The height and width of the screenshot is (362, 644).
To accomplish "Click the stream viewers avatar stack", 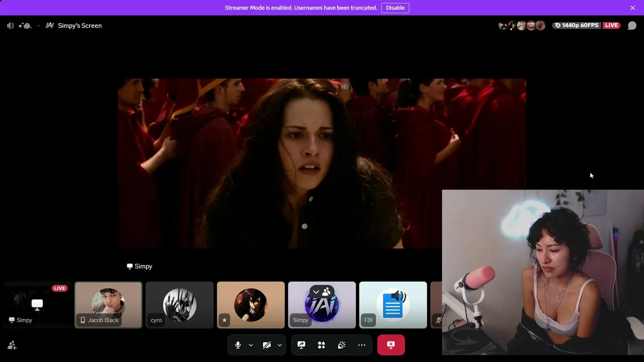I will [522, 26].
